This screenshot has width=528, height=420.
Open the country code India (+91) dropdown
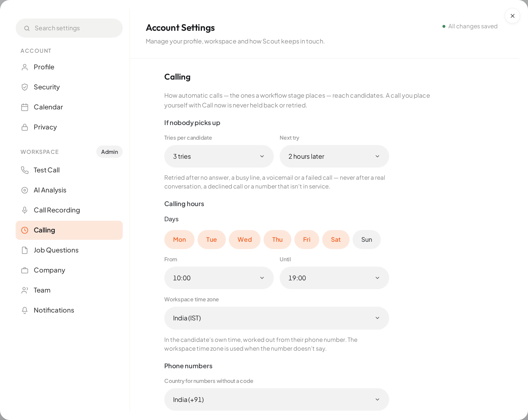276,399
